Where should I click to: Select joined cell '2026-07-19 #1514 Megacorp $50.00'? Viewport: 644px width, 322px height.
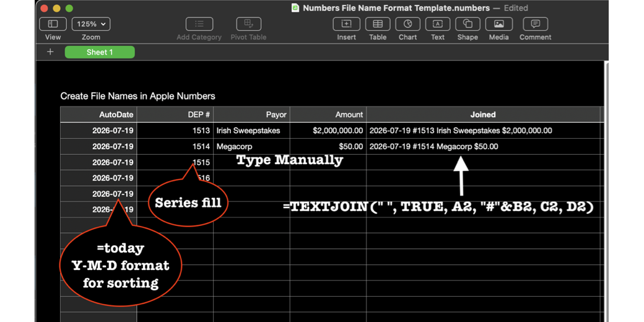(483, 147)
